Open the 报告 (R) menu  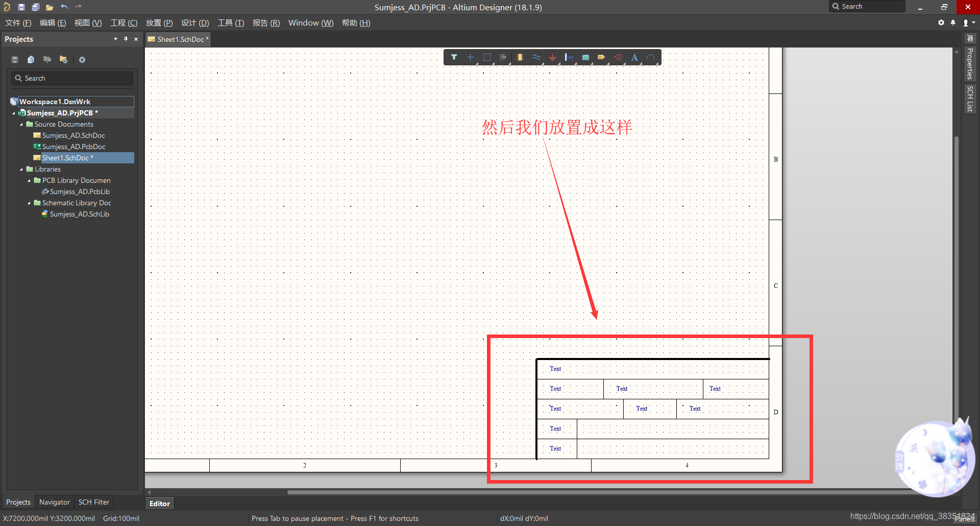click(266, 23)
